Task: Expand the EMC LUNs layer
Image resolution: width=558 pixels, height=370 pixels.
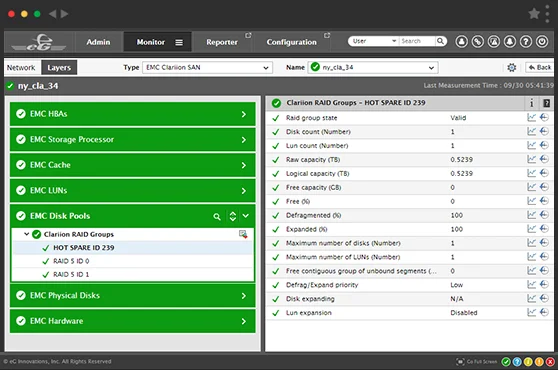Action: 132,191
